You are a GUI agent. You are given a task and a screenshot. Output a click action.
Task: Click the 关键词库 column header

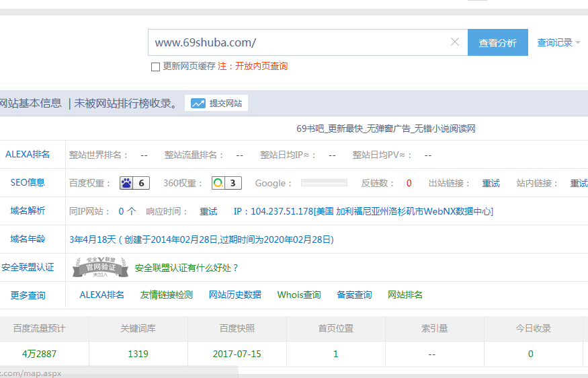click(x=138, y=328)
